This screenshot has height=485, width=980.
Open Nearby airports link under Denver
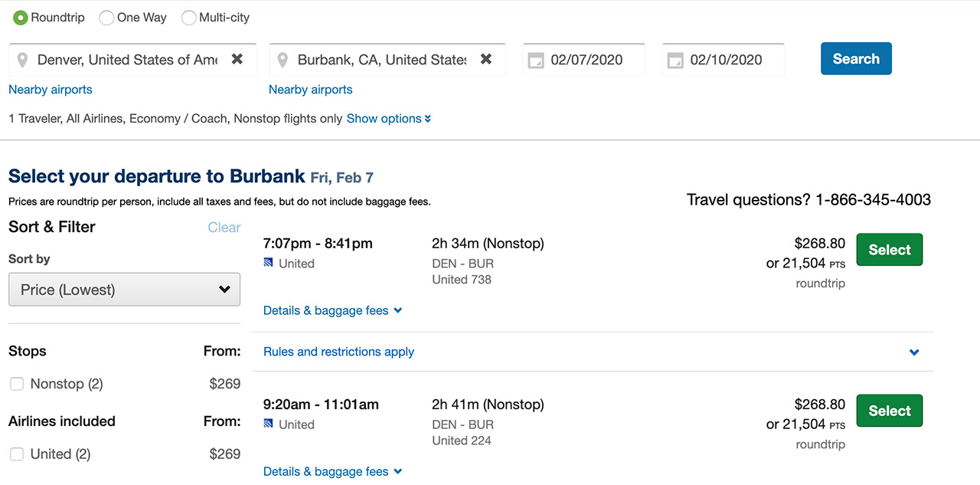click(51, 90)
